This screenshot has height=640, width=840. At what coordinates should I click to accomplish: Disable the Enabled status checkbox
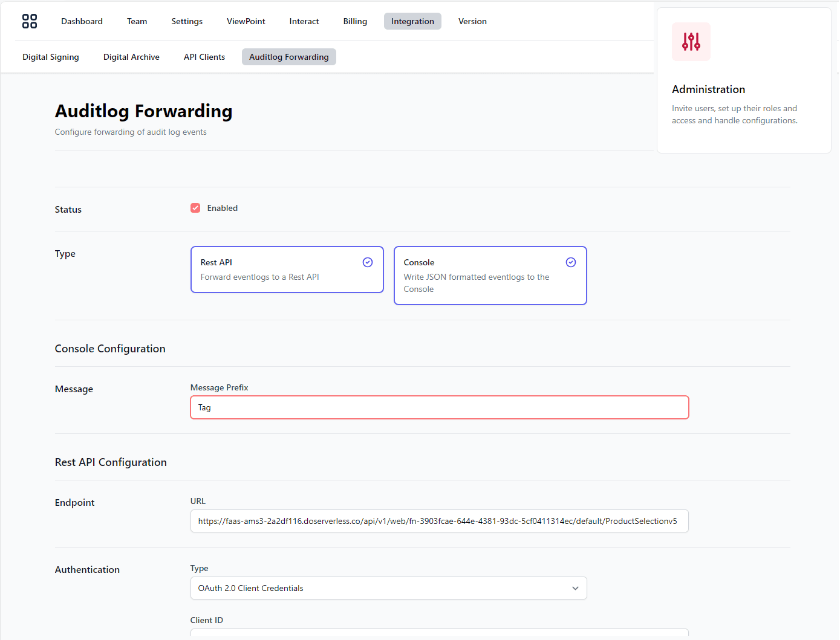click(195, 207)
